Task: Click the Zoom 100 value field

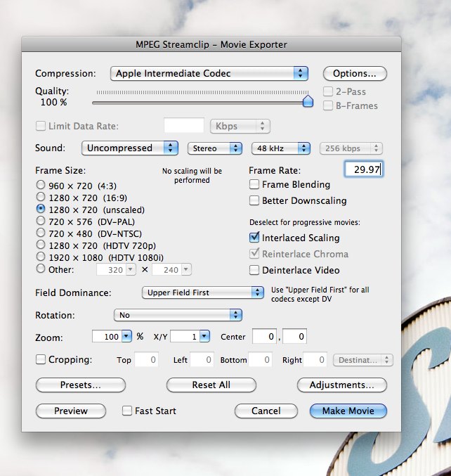Action: click(x=107, y=336)
